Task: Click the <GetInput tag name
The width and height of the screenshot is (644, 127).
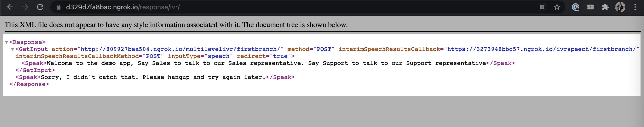Action: 32,49
